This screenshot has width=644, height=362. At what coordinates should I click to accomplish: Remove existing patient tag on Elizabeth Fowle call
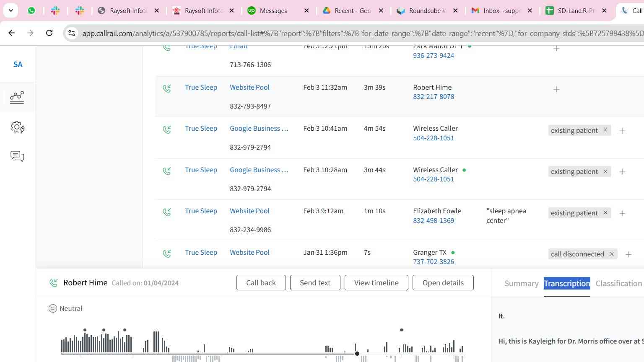pos(605,213)
